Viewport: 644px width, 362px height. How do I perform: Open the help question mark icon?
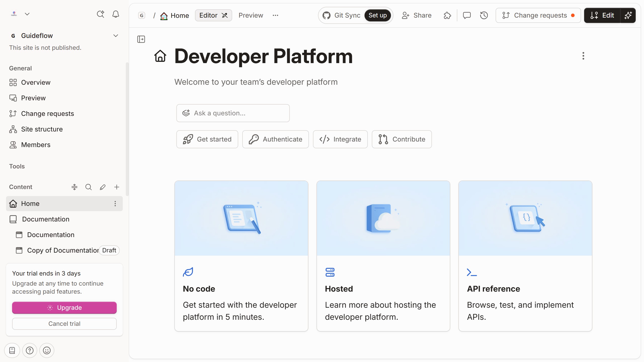click(x=30, y=350)
